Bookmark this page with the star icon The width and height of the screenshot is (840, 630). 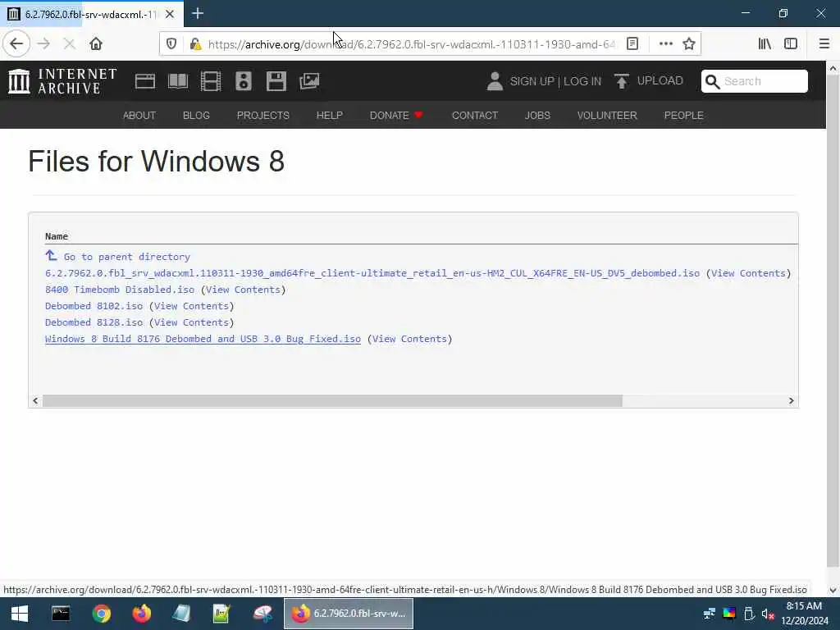click(x=689, y=44)
